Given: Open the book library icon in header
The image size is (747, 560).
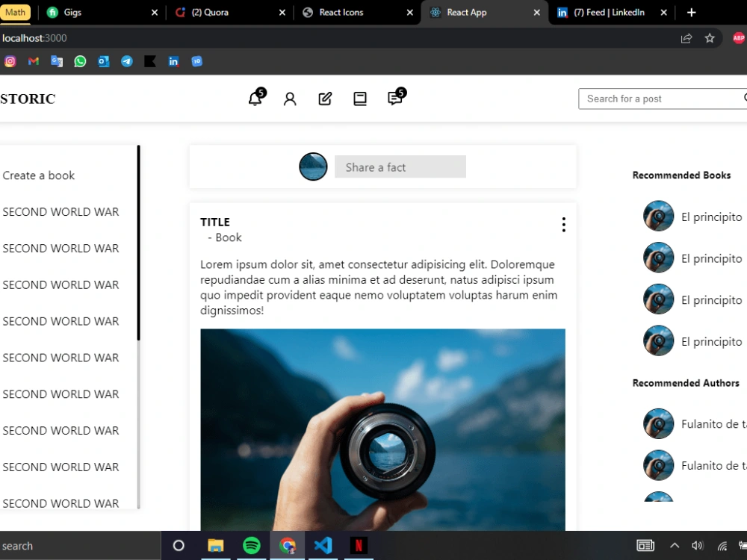Looking at the screenshot, I should pos(360,98).
